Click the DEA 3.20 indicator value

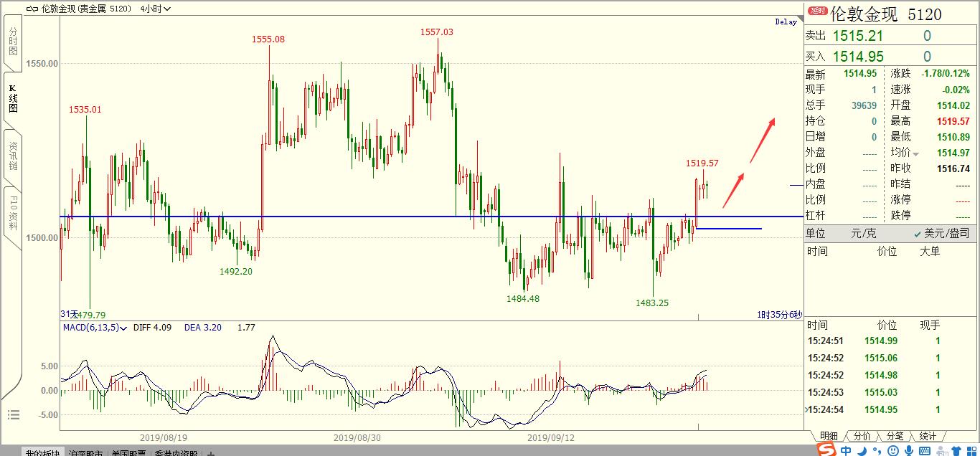203,328
